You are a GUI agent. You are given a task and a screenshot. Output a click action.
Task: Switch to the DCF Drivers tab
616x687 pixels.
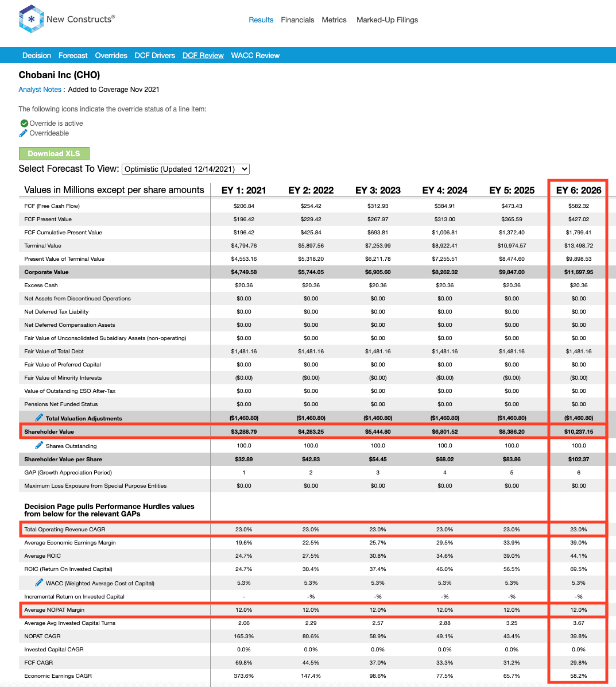[x=154, y=55]
